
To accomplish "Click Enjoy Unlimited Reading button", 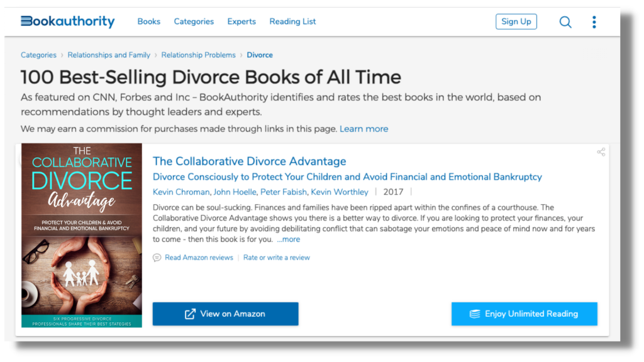I will coord(524,314).
